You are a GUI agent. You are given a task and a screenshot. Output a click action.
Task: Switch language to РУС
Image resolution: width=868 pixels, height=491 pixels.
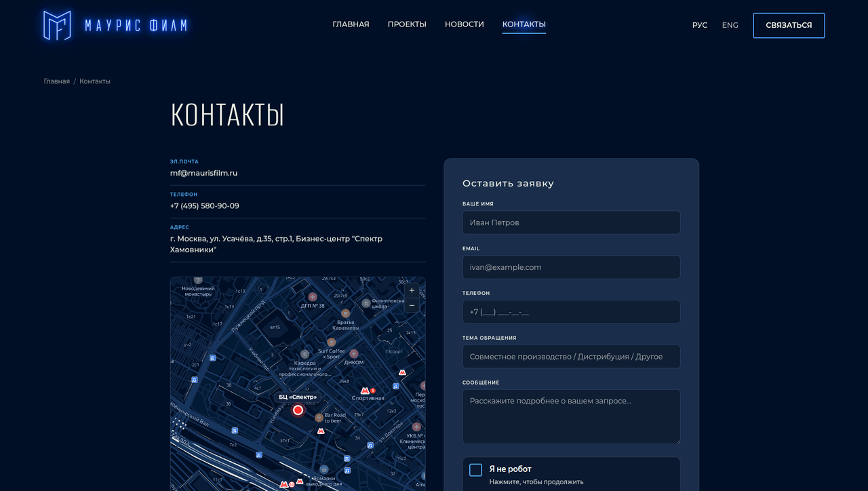pyautogui.click(x=700, y=25)
